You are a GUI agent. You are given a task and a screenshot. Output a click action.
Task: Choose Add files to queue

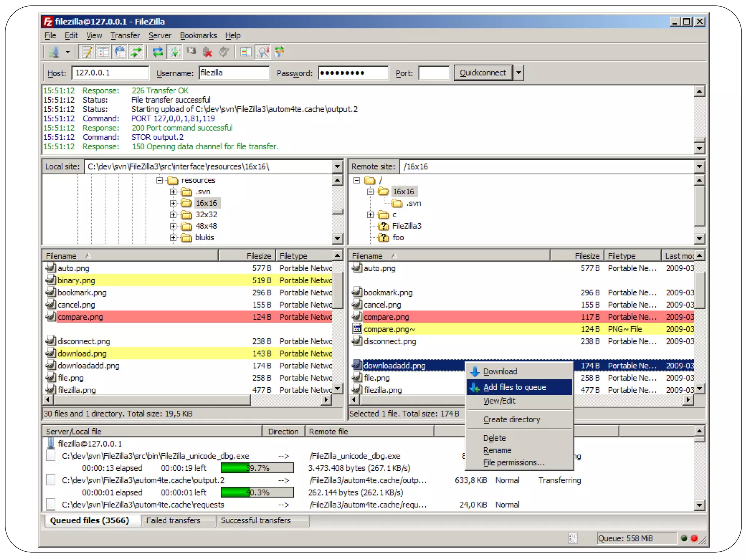(514, 387)
